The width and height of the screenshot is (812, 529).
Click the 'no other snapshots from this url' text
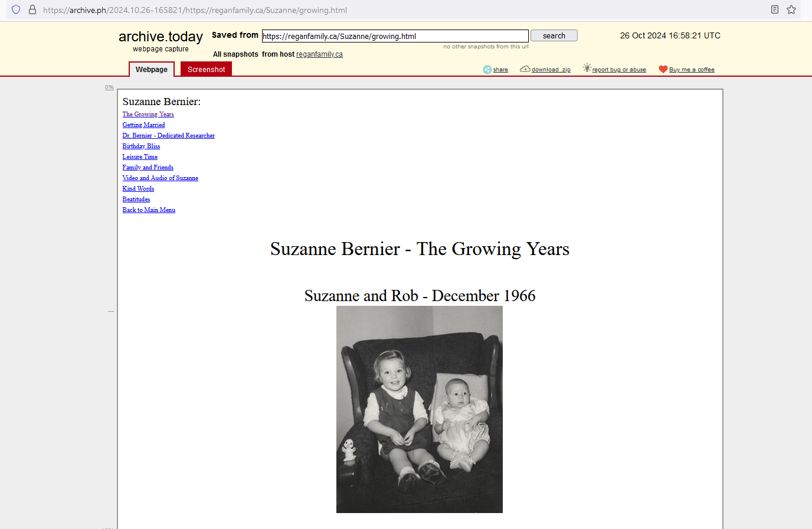point(486,47)
